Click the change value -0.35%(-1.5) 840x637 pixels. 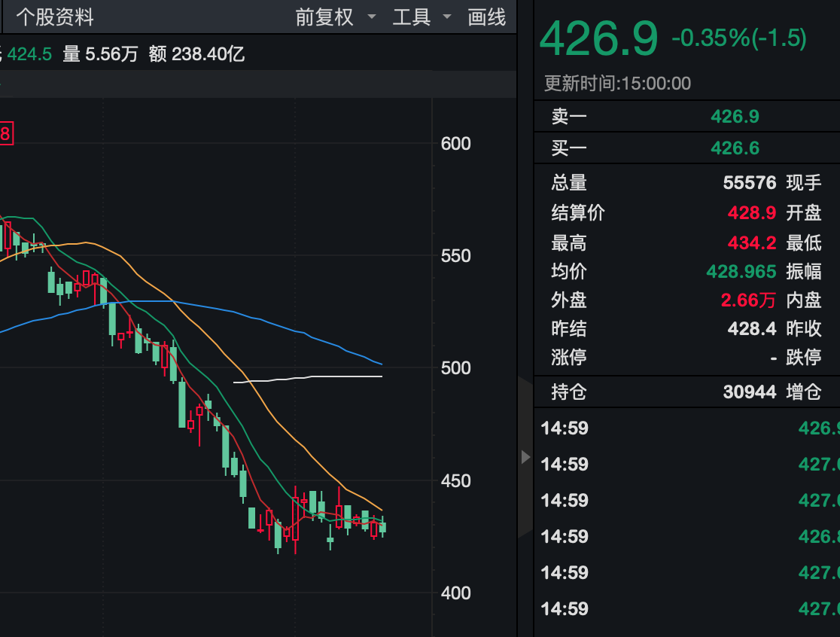738,38
